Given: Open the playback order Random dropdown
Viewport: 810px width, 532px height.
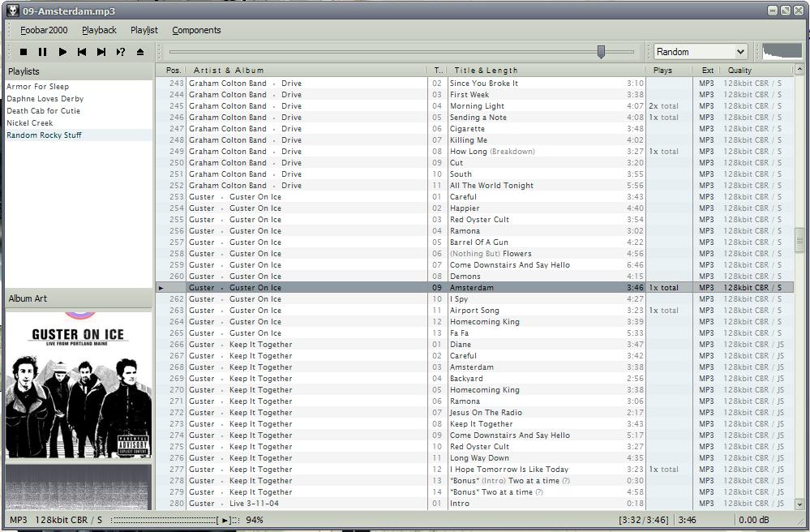Looking at the screenshot, I should pyautogui.click(x=701, y=52).
